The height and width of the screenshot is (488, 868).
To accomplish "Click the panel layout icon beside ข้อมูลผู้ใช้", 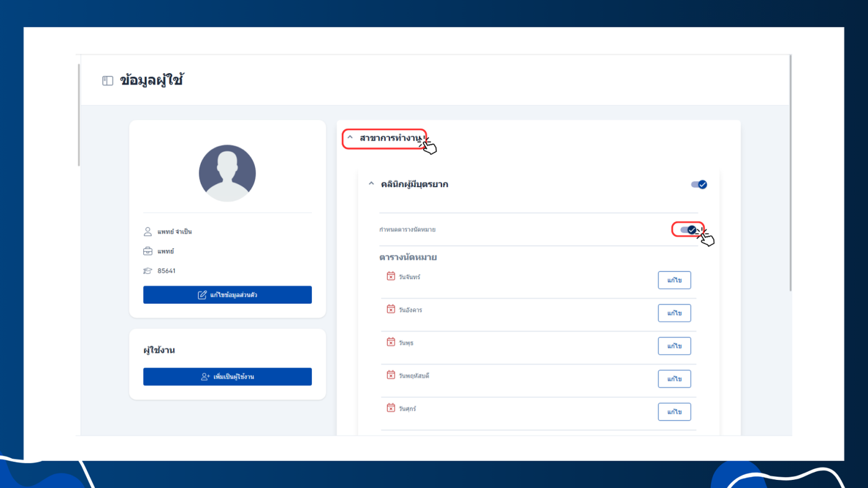I will 108,81.
